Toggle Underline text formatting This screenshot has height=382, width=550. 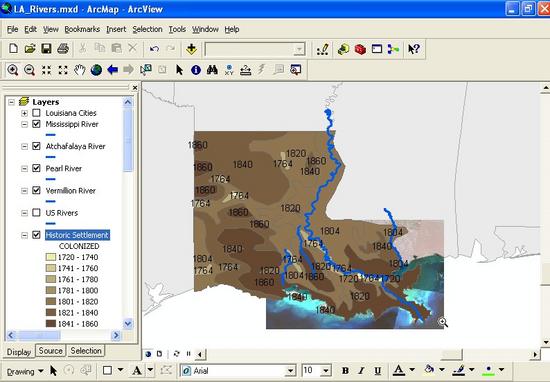pos(377,370)
